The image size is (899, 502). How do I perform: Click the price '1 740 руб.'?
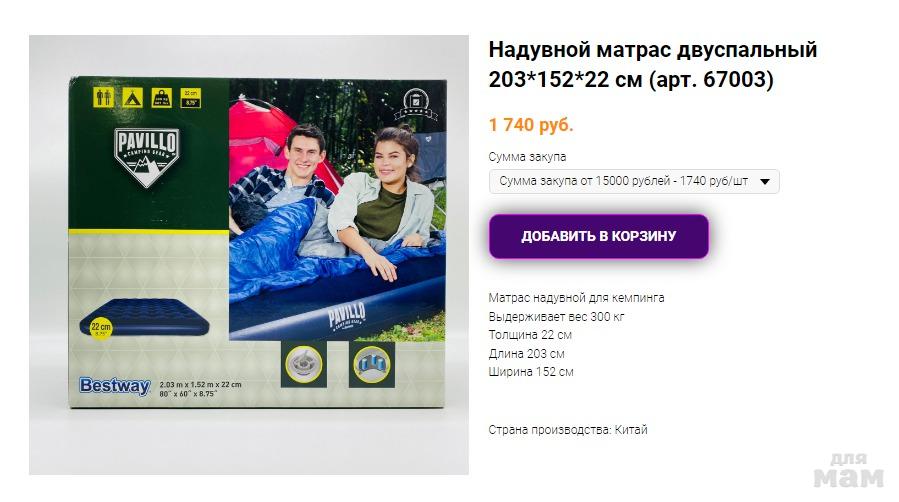[531, 124]
